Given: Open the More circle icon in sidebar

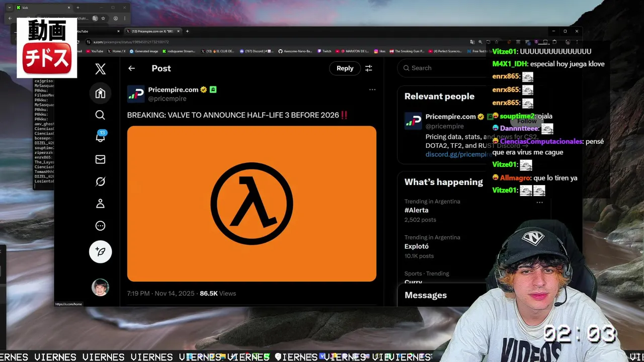Looking at the screenshot, I should (100, 226).
